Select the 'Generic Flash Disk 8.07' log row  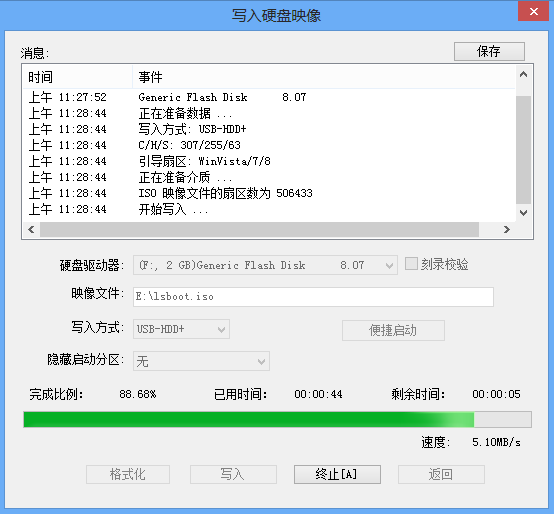pyautogui.click(x=269, y=97)
